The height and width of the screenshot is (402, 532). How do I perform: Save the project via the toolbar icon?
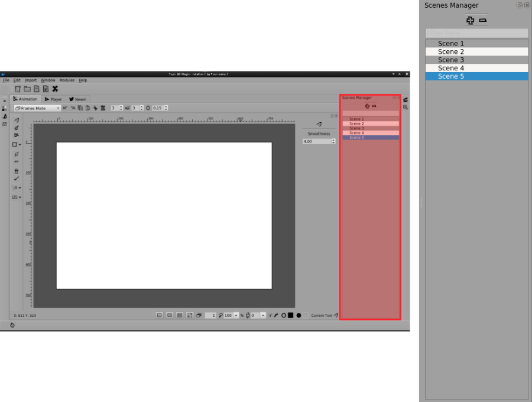coord(37,88)
